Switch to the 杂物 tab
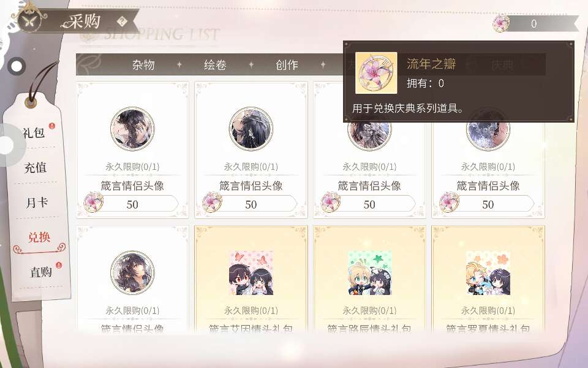Image resolution: width=588 pixels, height=368 pixels. (x=143, y=65)
